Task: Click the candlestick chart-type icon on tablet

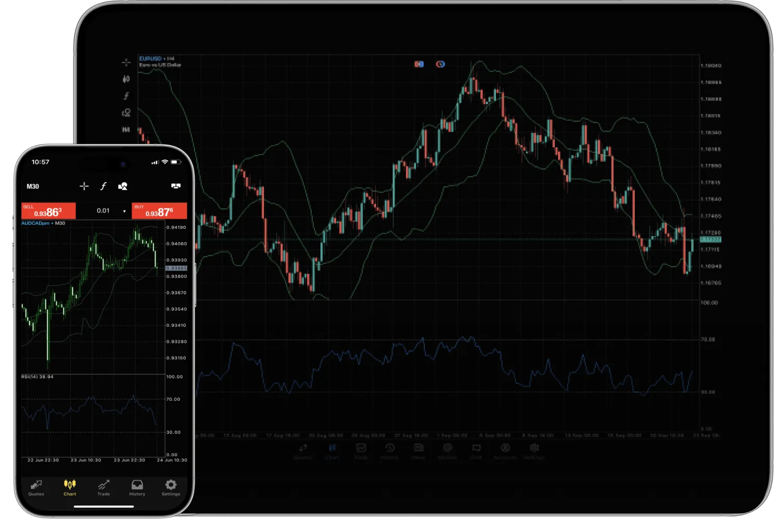Action: pyautogui.click(x=126, y=79)
